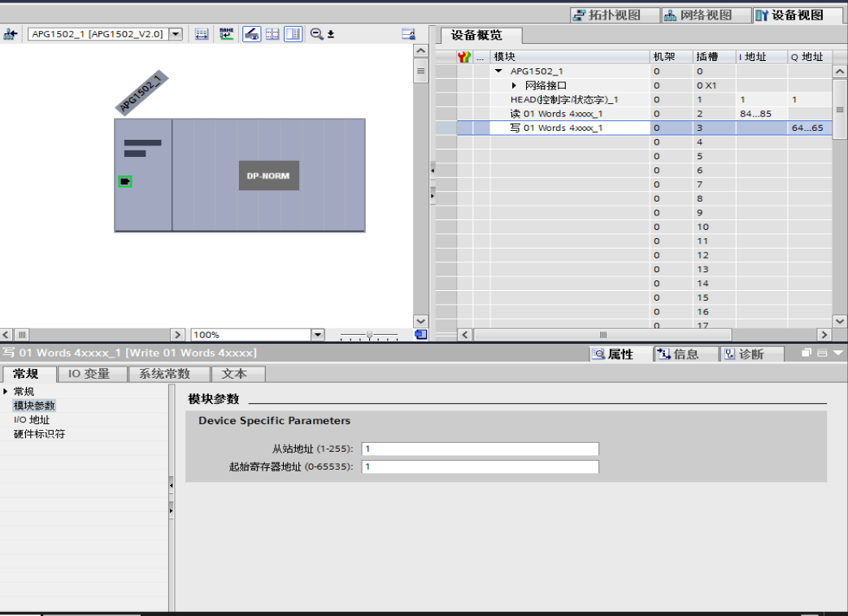The image size is (848, 616).
Task: Click the 起始寄存器地址 input field
Action: tap(480, 466)
